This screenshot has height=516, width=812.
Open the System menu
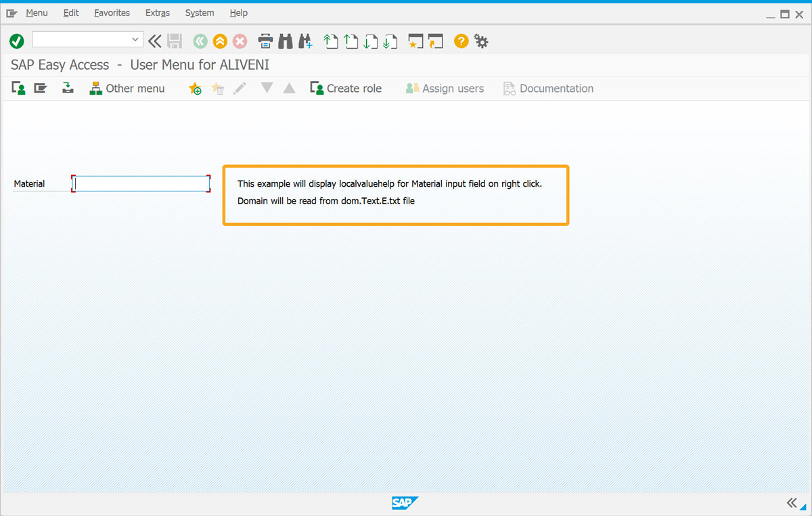click(200, 13)
